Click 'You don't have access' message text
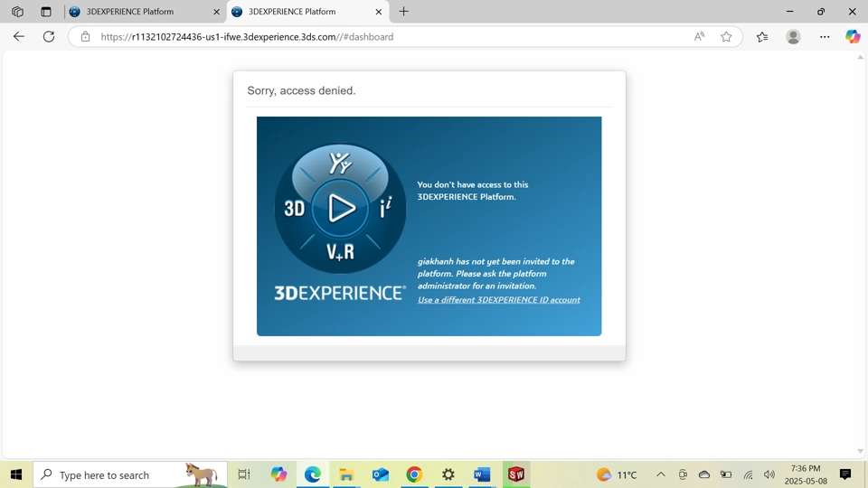868x488 pixels. point(473,191)
